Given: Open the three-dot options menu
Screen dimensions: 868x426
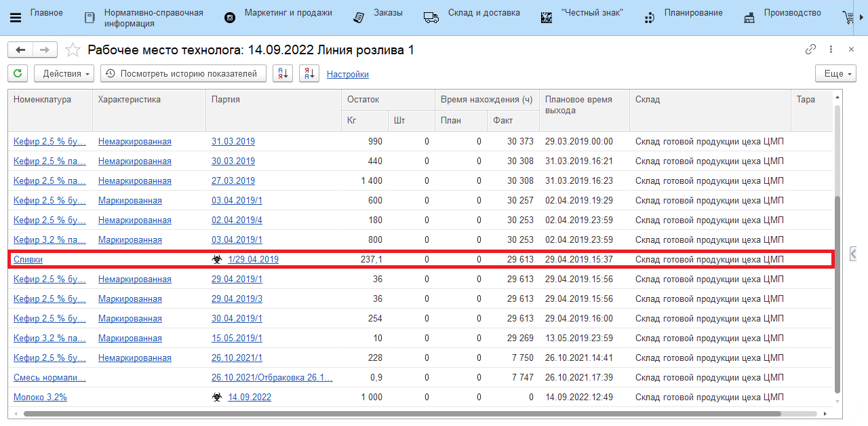Looking at the screenshot, I should point(831,50).
